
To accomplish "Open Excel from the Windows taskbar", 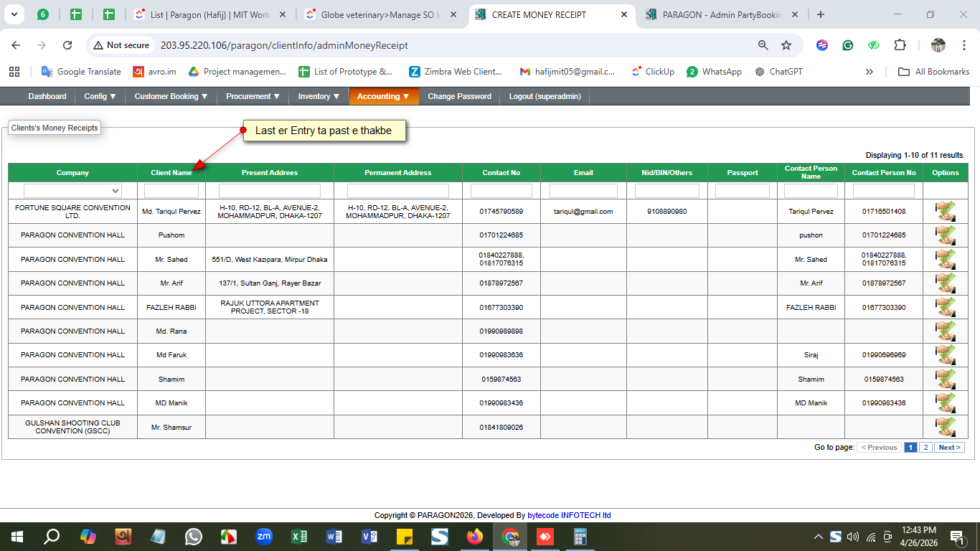I will click(299, 537).
